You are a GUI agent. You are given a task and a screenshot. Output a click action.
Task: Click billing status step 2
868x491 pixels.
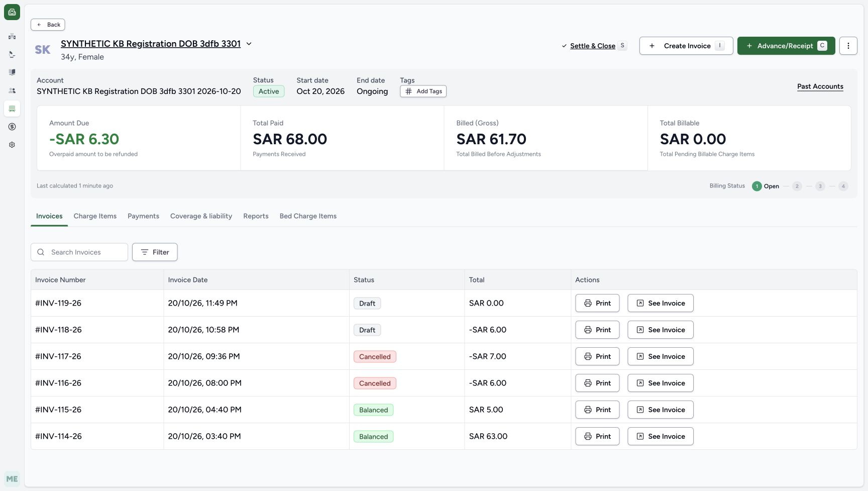tap(797, 186)
